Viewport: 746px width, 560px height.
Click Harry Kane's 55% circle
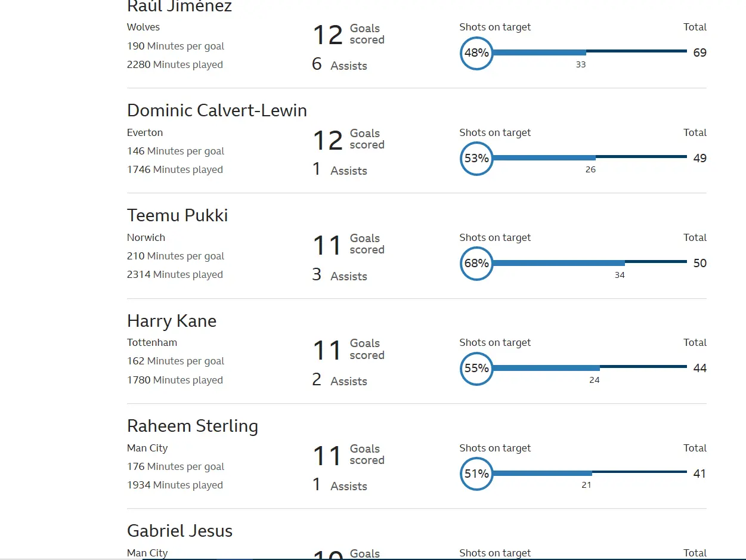tap(476, 369)
